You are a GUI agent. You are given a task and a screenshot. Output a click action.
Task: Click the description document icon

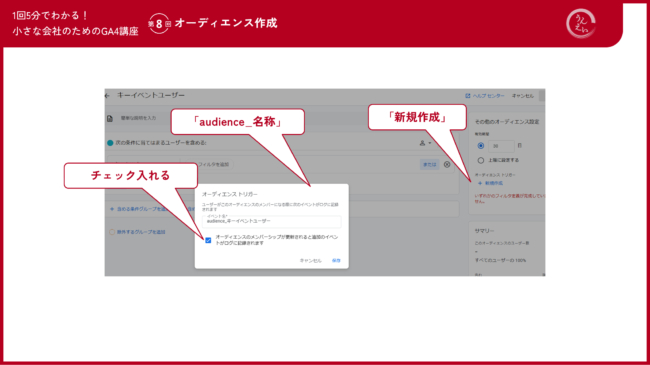[x=110, y=119]
